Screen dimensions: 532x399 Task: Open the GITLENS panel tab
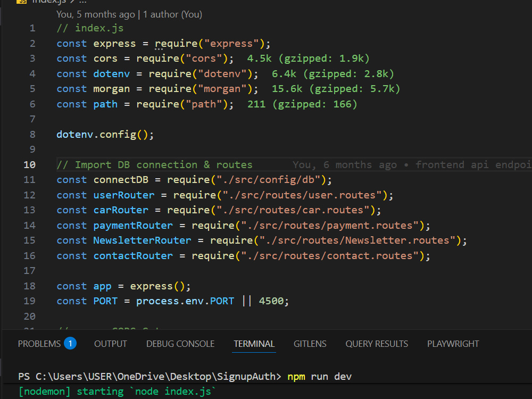click(310, 344)
